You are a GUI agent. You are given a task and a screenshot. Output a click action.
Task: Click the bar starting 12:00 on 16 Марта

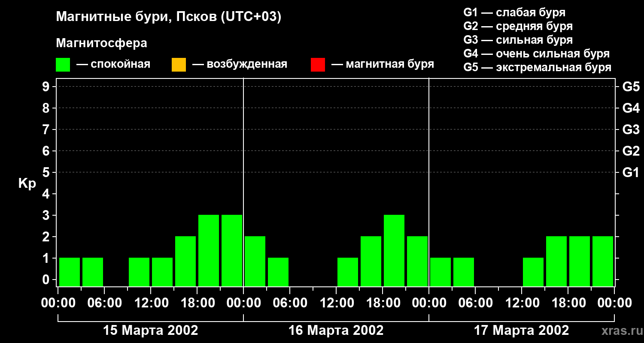pyautogui.click(x=348, y=272)
